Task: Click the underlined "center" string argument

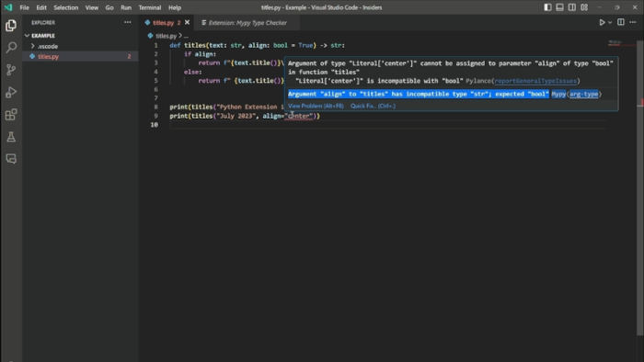Action: pyautogui.click(x=299, y=116)
